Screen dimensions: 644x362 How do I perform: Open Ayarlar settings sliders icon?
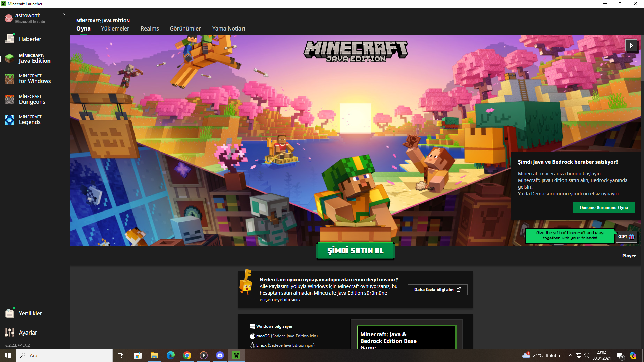tap(10, 333)
